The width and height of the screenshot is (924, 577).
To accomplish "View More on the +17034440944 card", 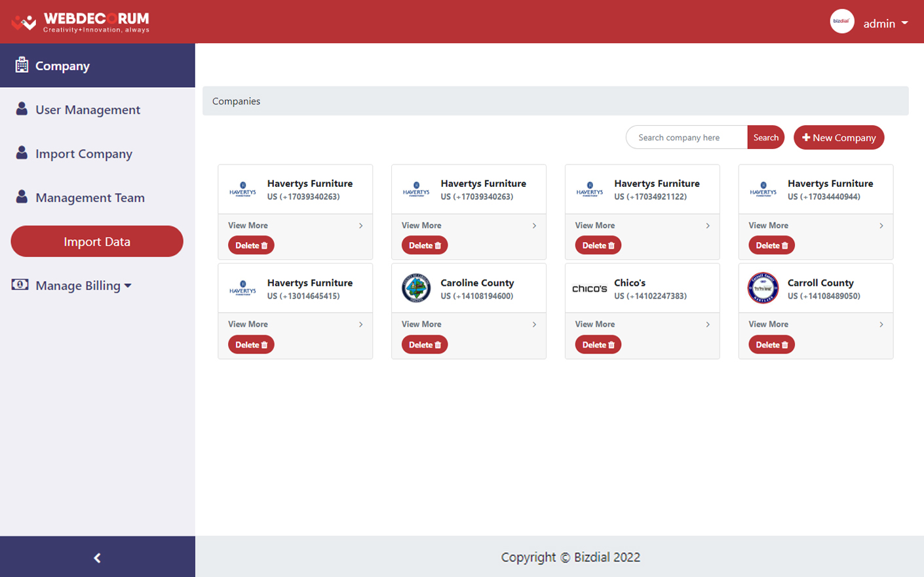I will (769, 226).
